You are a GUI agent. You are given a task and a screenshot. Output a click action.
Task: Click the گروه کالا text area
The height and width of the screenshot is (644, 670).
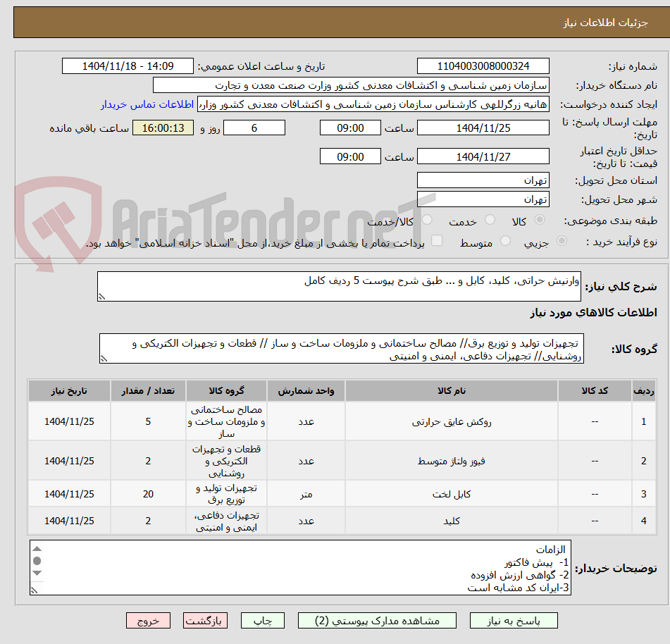(342, 349)
